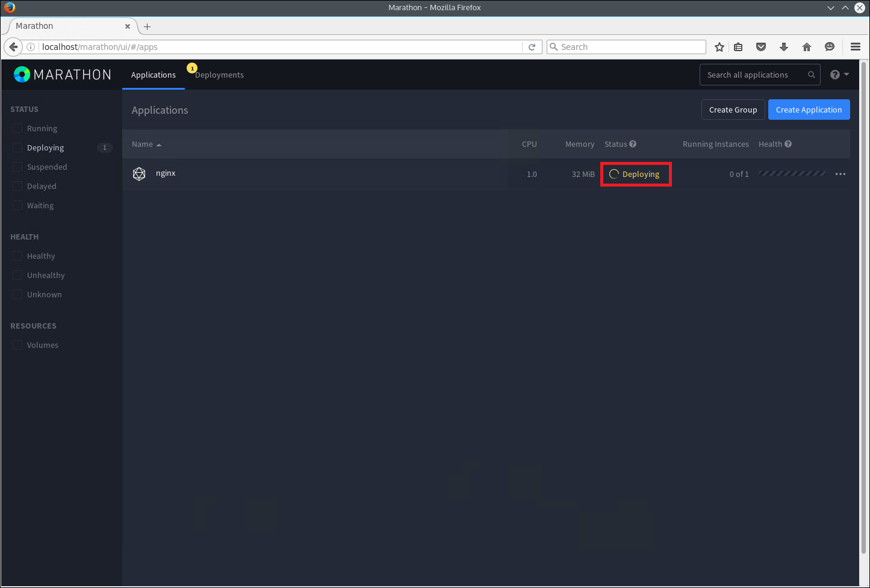Click the Firefox Search box
870x588 pixels.
(626, 47)
